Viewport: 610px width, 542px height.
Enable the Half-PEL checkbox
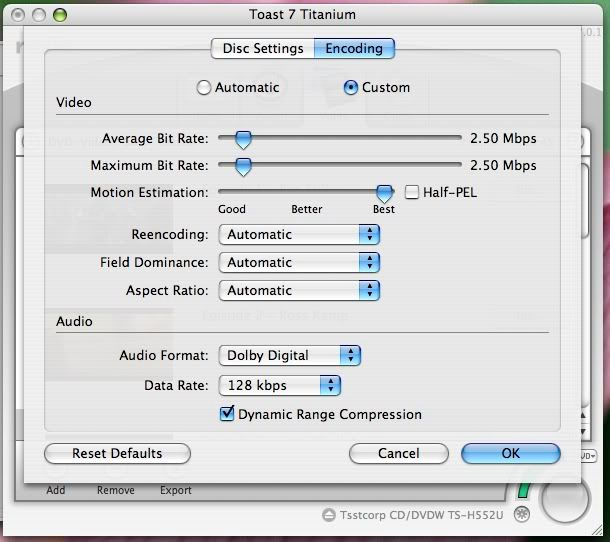pyautogui.click(x=412, y=192)
